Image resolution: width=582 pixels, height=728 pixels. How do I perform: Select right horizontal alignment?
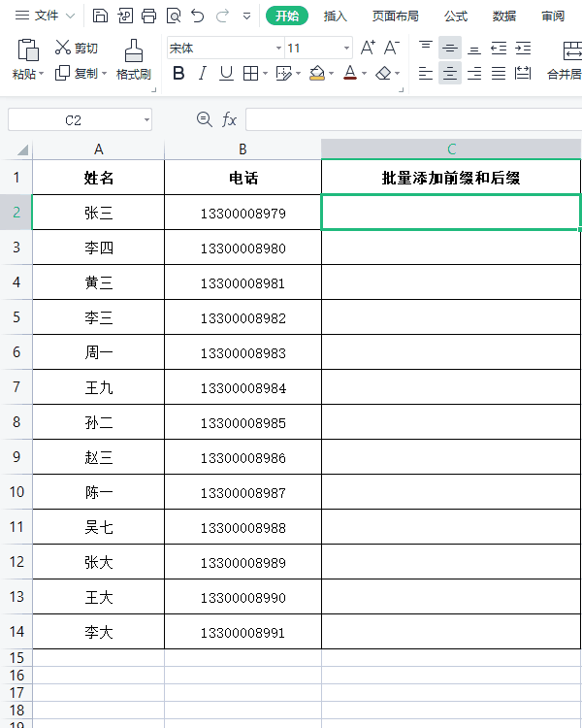click(x=474, y=73)
